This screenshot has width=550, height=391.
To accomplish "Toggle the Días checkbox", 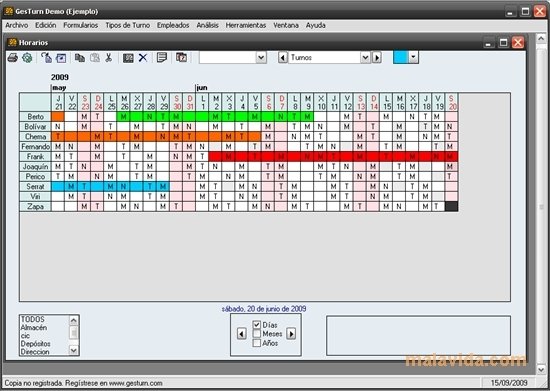I will (256, 325).
